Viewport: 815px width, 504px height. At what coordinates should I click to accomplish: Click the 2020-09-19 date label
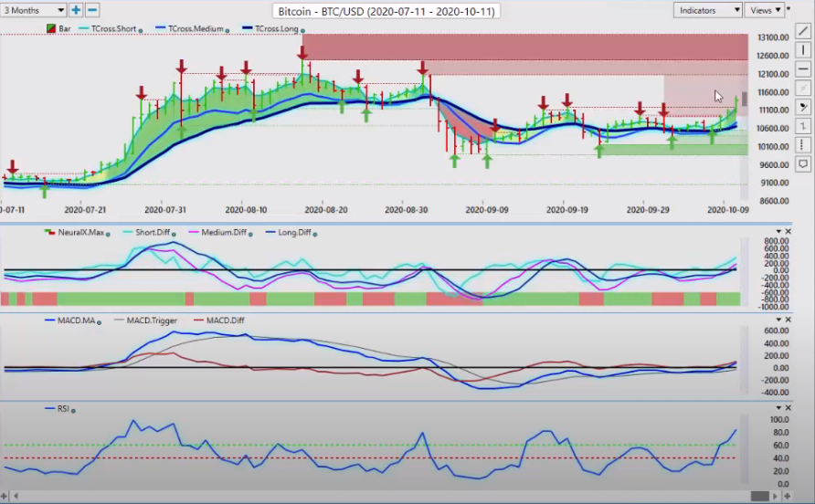point(567,210)
